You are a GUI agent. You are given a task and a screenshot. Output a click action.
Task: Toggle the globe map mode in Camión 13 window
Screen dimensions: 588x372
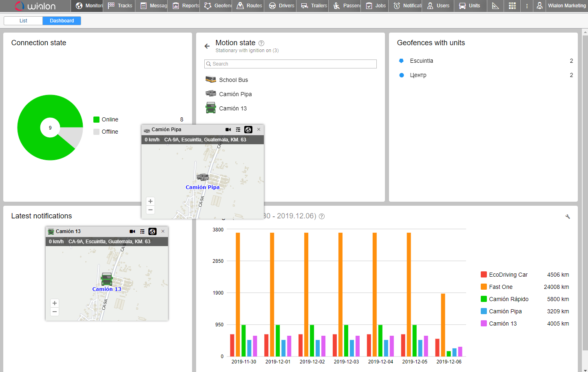[x=153, y=231]
